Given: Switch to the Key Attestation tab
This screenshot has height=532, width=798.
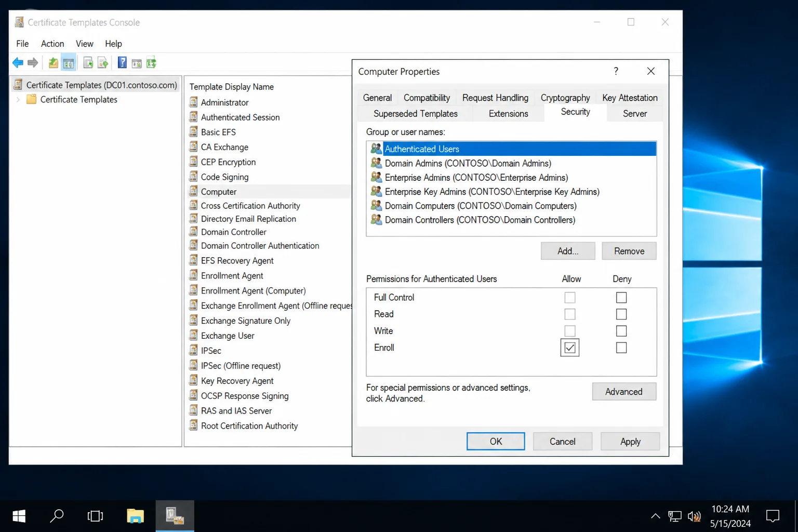Looking at the screenshot, I should (630, 98).
